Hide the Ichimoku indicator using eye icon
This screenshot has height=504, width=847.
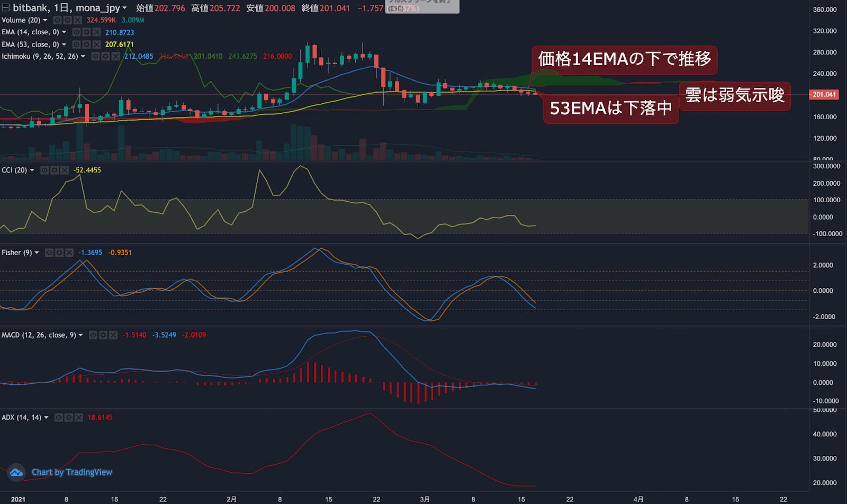click(x=95, y=56)
